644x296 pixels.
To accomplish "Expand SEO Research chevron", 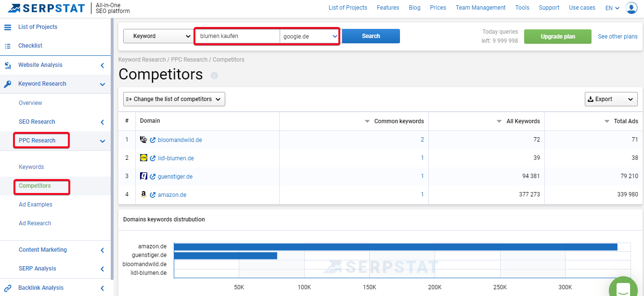I will coord(102,122).
